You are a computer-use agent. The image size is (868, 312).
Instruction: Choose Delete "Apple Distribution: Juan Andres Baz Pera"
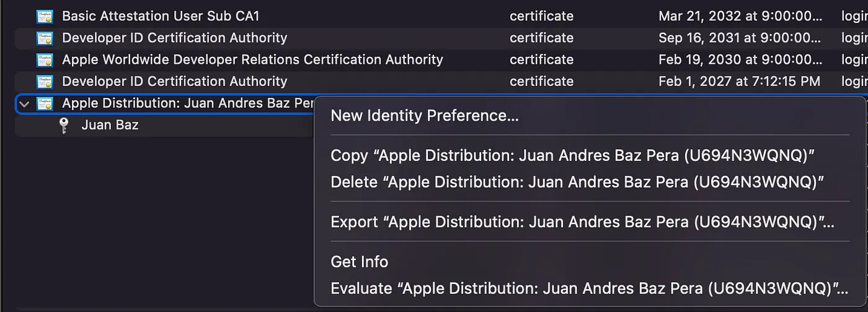tap(577, 182)
